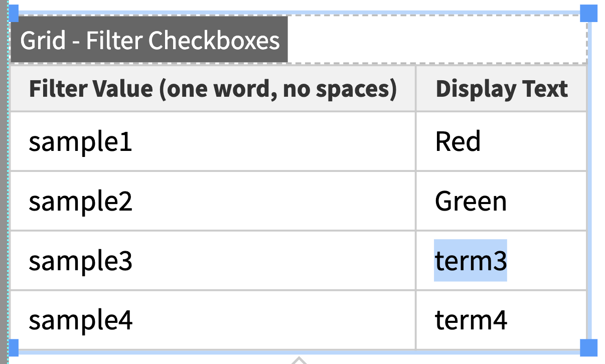Click the top-right blue resize handle
Screen dimensions: 605x364
coord(589,14)
